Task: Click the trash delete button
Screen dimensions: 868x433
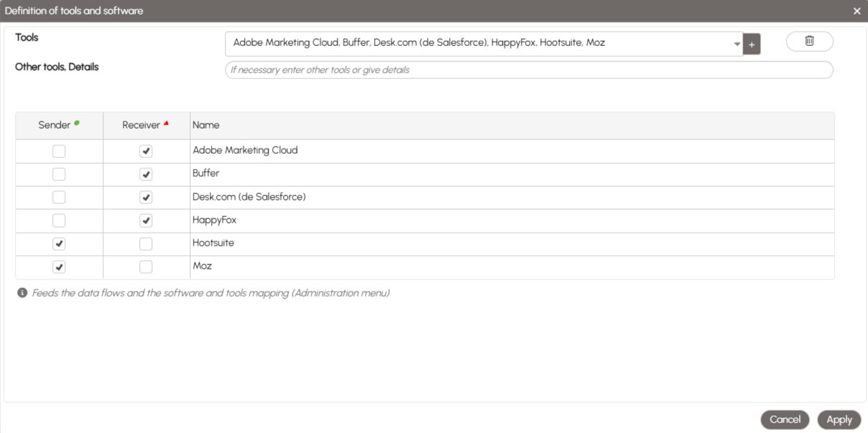Action: pyautogui.click(x=809, y=42)
